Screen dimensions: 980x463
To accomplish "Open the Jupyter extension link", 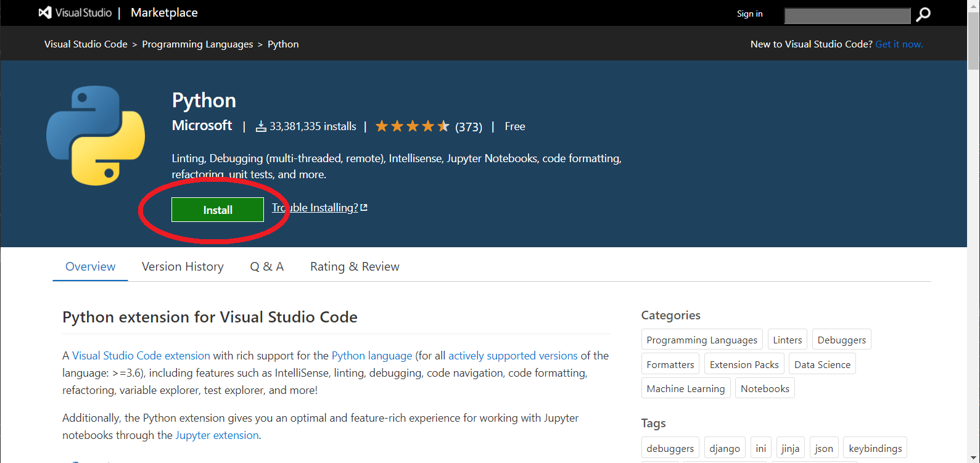I will 217,435.
